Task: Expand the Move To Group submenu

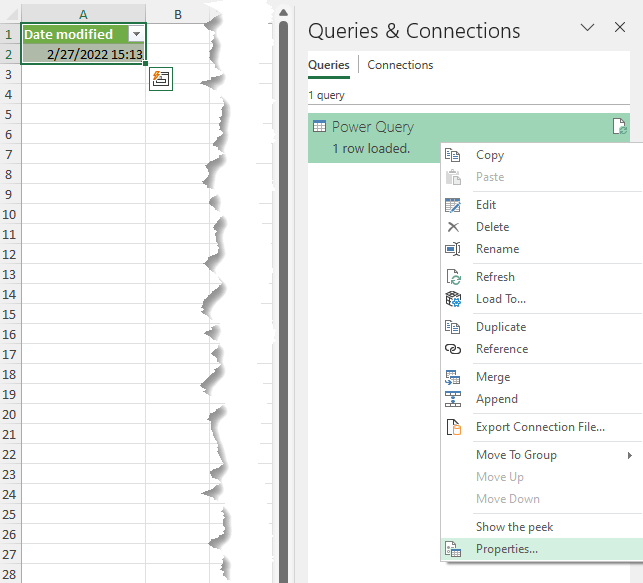Action: 629,455
